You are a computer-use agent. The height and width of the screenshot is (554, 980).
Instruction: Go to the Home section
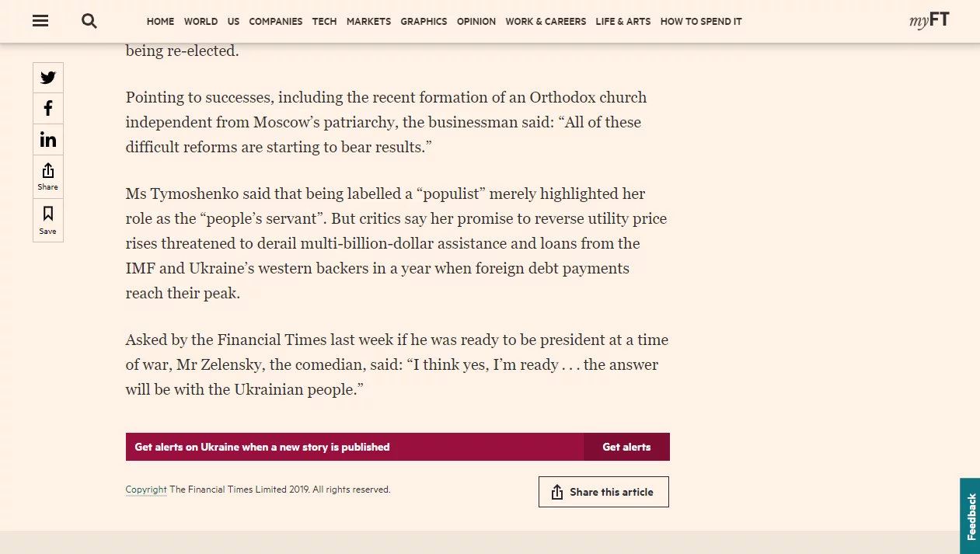160,22
